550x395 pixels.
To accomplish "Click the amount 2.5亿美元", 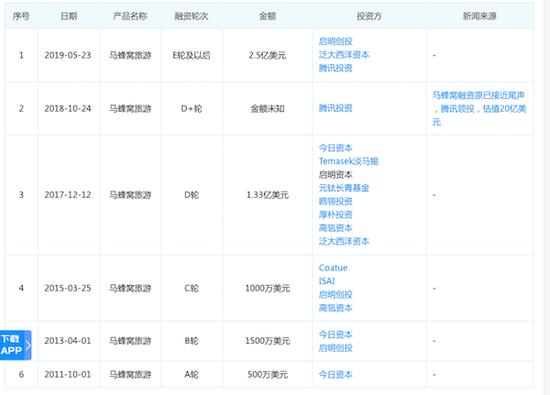I will (x=268, y=55).
